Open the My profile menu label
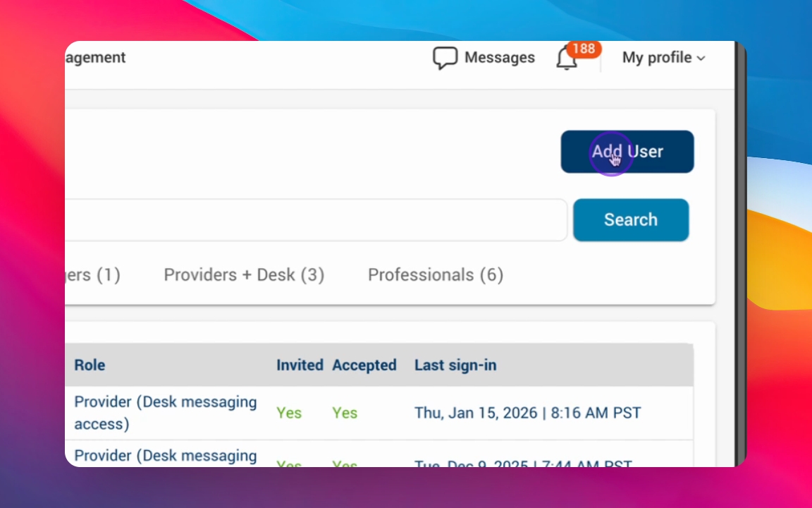812x508 pixels. pyautogui.click(x=656, y=58)
